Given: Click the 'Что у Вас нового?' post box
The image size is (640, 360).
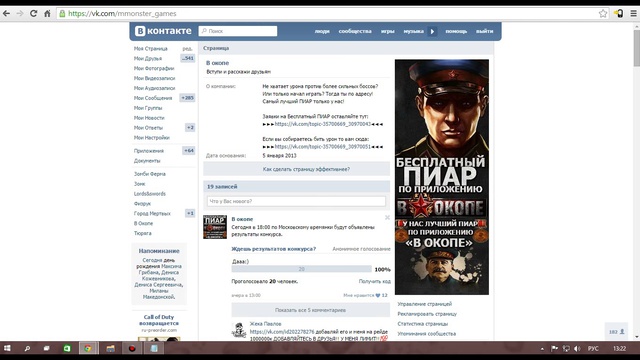Looking at the screenshot, I should [296, 201].
